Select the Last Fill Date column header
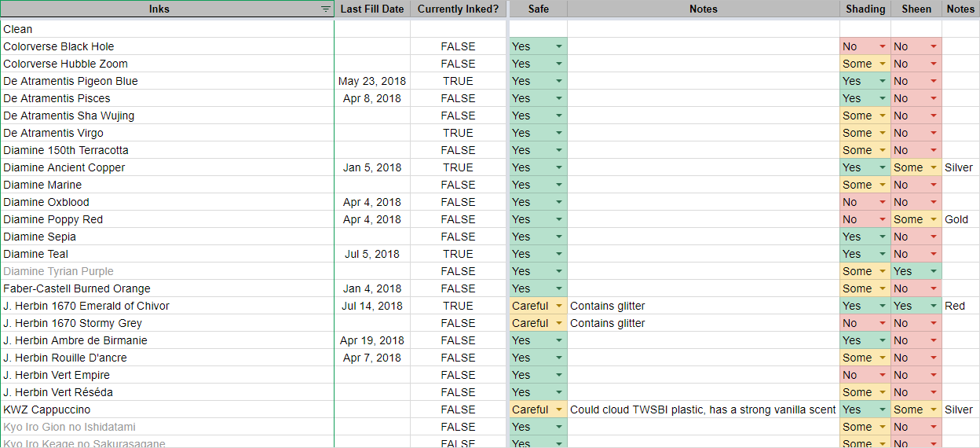 pos(372,9)
